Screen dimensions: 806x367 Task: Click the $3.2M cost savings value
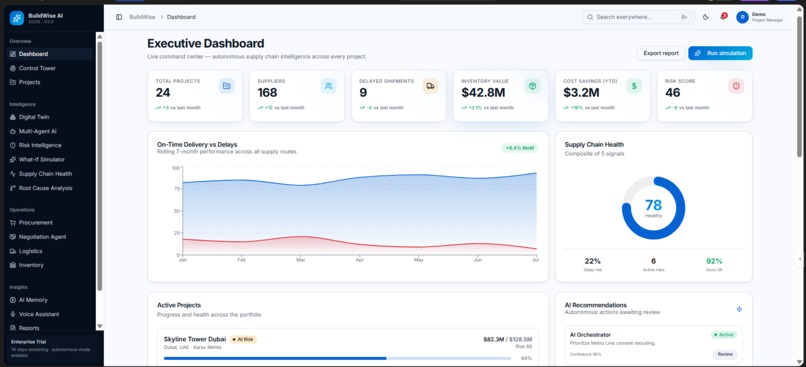581,93
